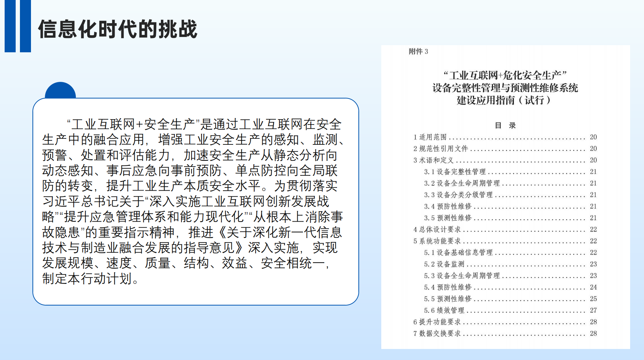Click the slide title 信息化时代的挑战
Viewport: 644px width, 360px height.
pos(117,29)
